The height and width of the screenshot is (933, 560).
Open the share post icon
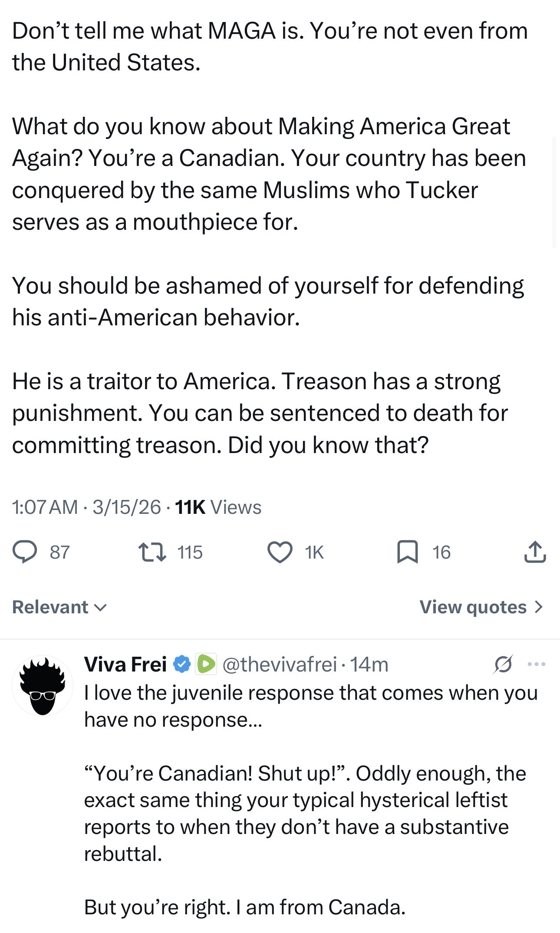click(x=535, y=552)
